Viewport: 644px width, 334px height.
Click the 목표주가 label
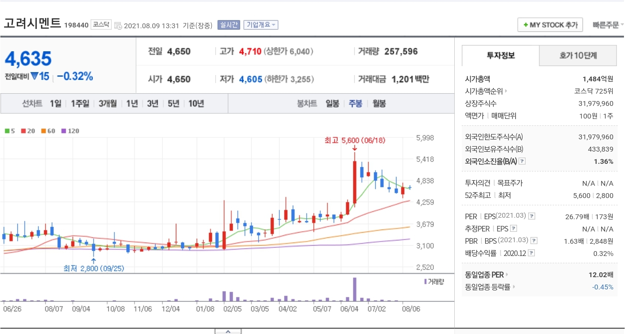point(510,183)
